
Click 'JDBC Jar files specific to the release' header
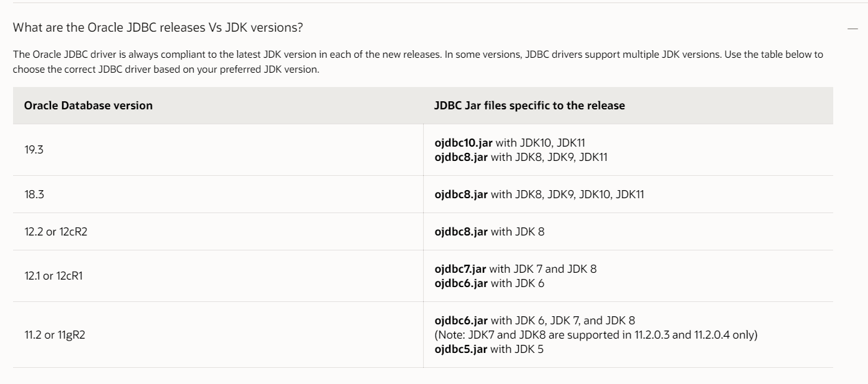[x=529, y=106]
